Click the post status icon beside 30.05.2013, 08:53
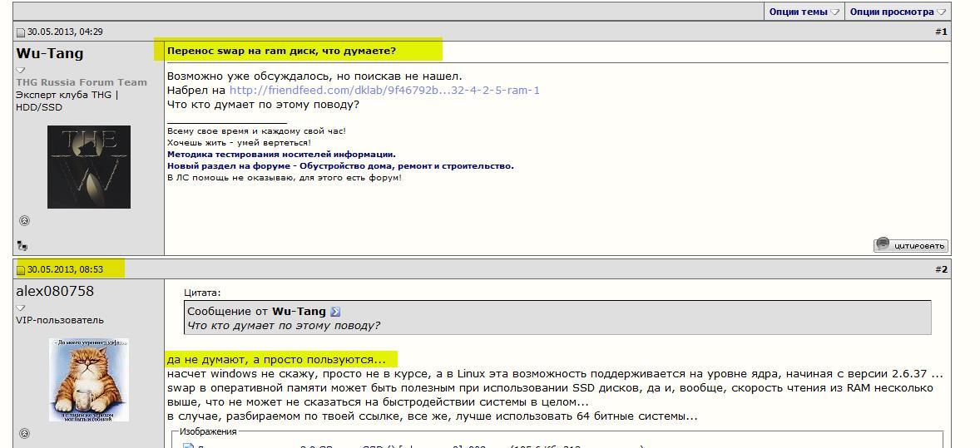The width and height of the screenshot is (980, 448). 21,270
